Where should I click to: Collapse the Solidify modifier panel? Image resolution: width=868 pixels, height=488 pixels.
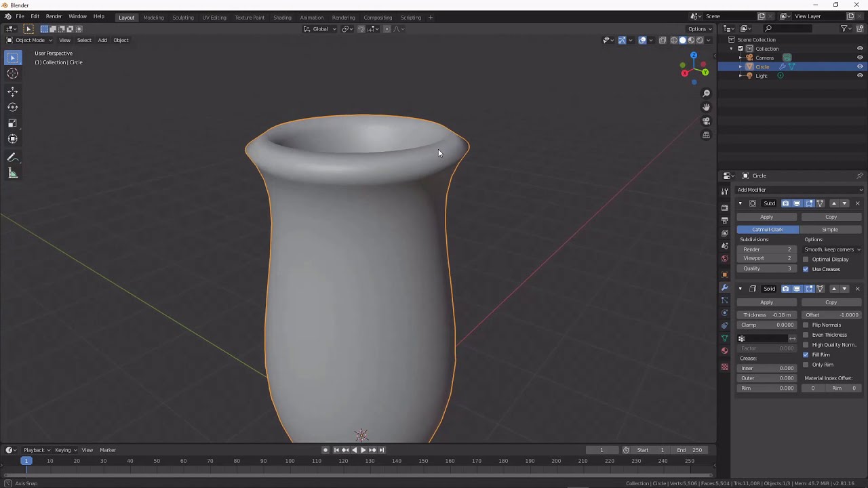pyautogui.click(x=740, y=289)
